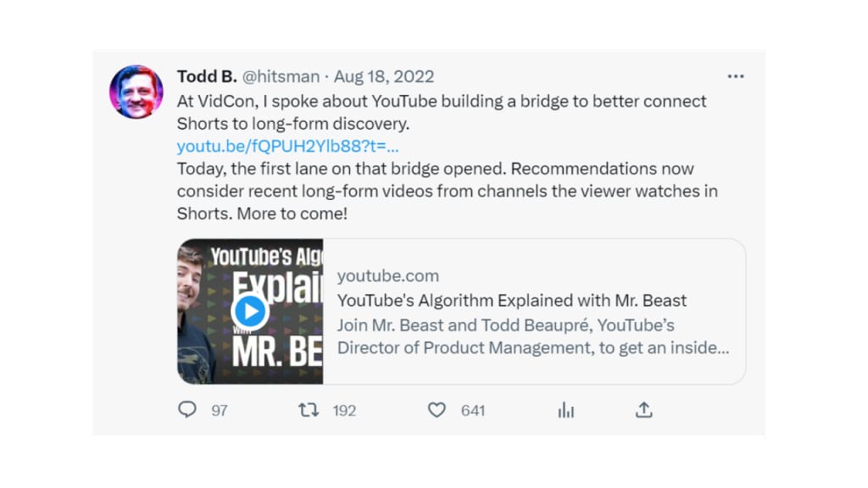Click the reply speech bubble icon

(x=187, y=410)
